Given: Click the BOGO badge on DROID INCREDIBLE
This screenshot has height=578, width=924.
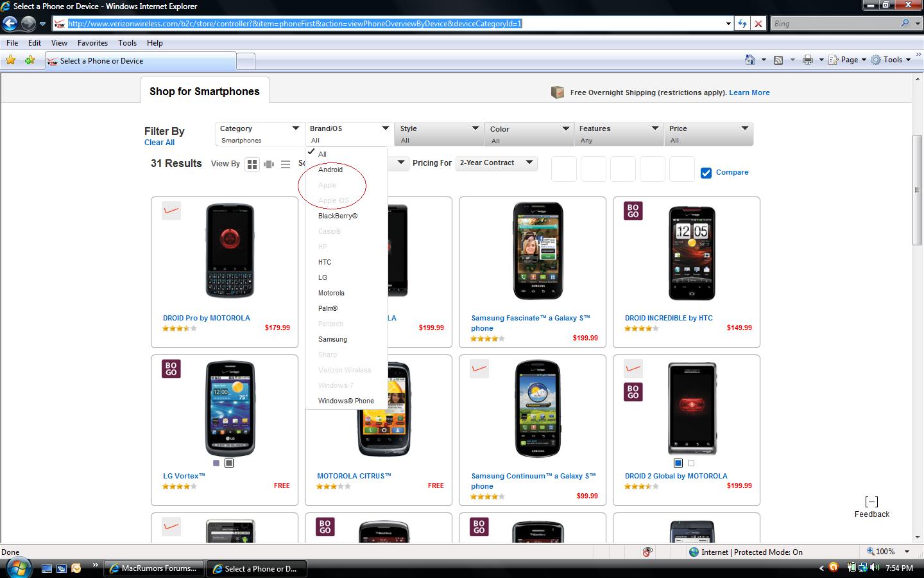Looking at the screenshot, I should [x=633, y=211].
